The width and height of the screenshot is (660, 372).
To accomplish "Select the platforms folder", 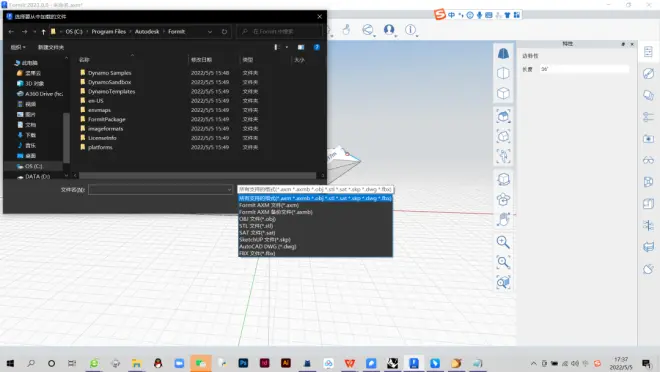I will point(100,147).
